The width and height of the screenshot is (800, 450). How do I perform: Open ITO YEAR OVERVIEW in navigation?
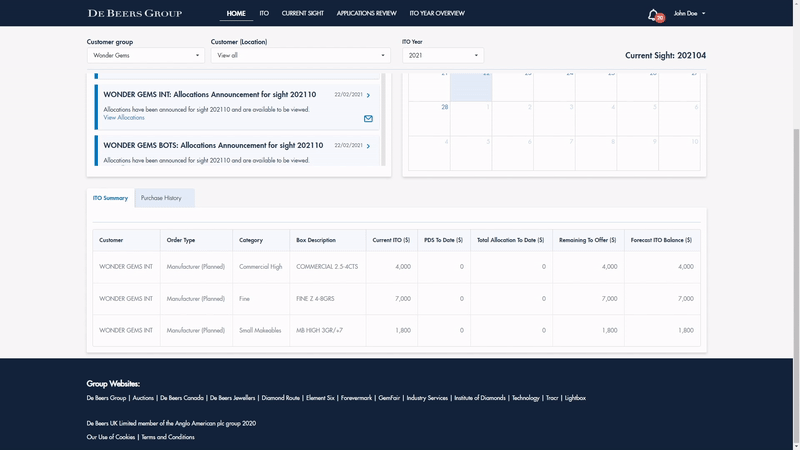coord(437,13)
